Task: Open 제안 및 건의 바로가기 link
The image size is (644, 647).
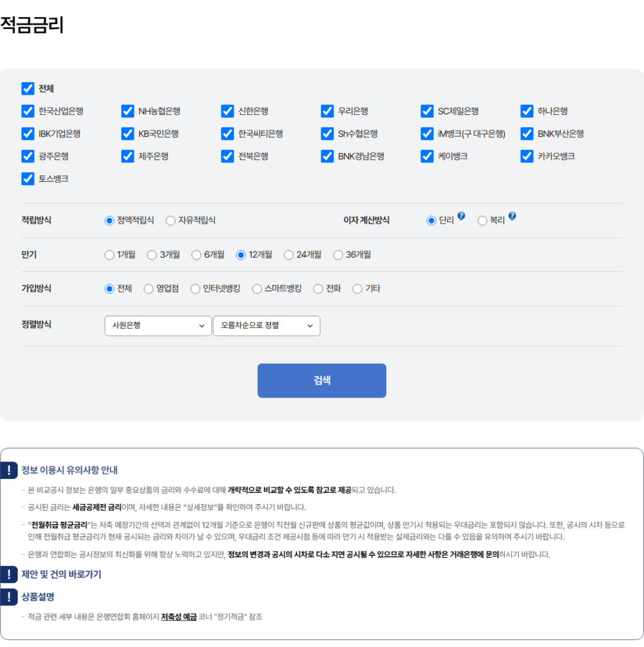Action: coord(61,574)
